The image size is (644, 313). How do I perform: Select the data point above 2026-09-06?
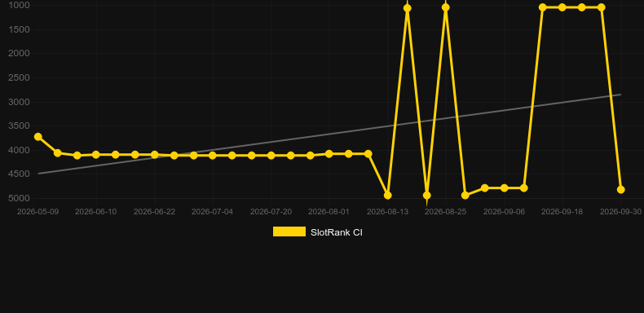point(505,188)
